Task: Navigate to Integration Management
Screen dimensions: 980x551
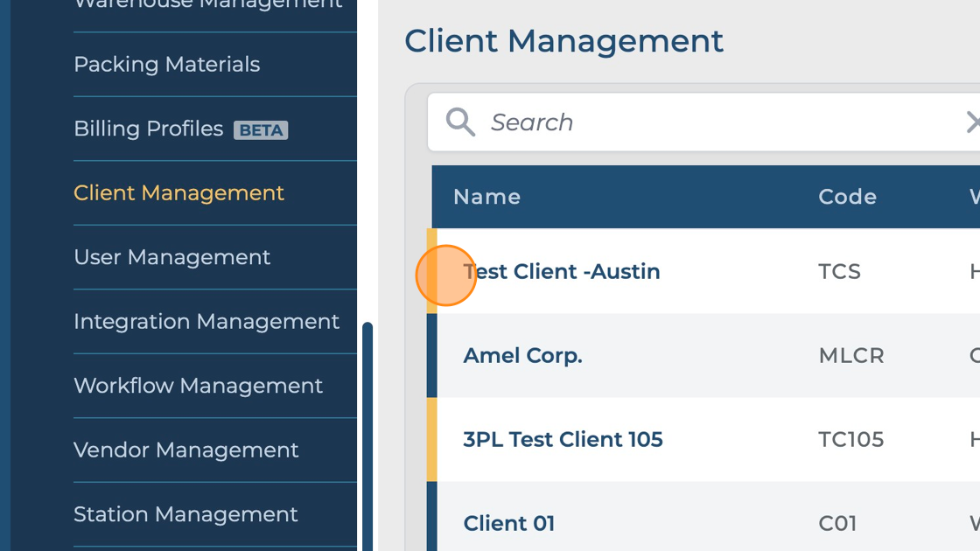Action: (x=206, y=322)
